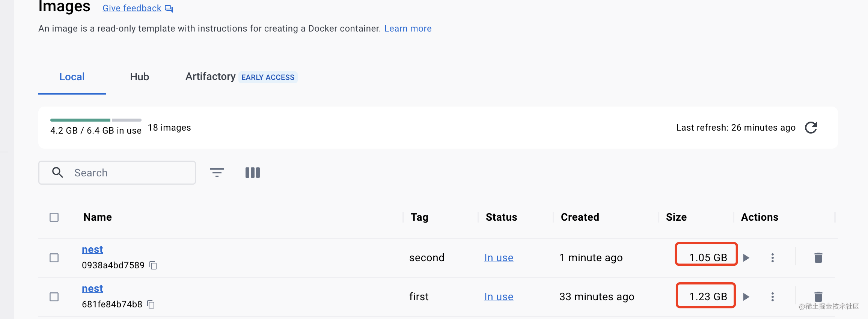Run the nest image tagged first
The image size is (868, 319).
pos(746,297)
